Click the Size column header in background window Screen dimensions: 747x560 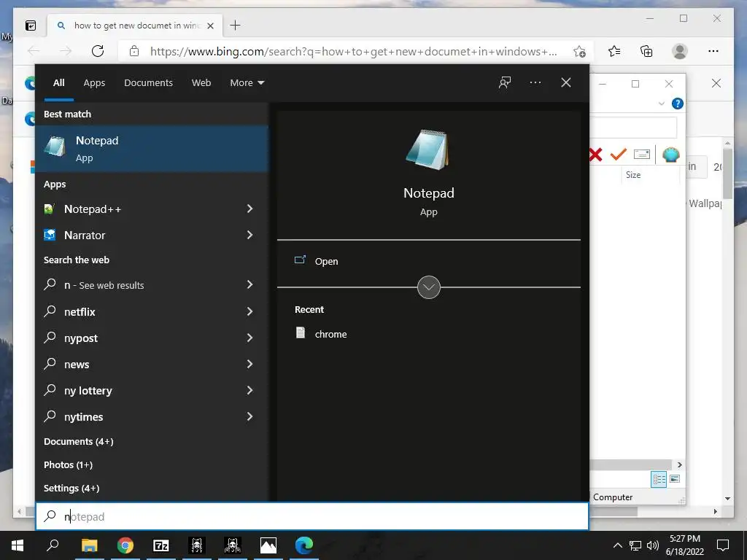tap(633, 175)
